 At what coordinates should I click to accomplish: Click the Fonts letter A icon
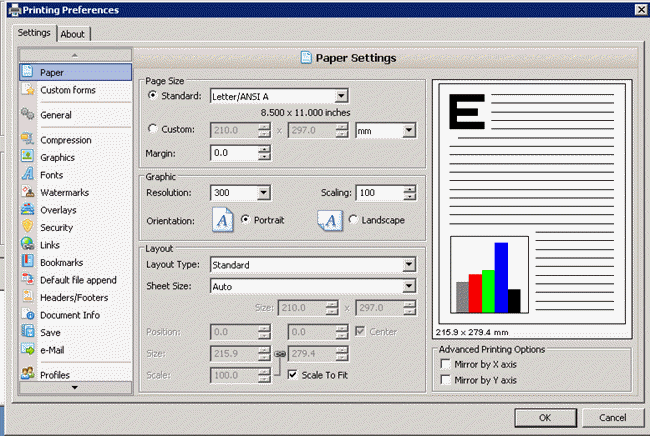coord(27,174)
